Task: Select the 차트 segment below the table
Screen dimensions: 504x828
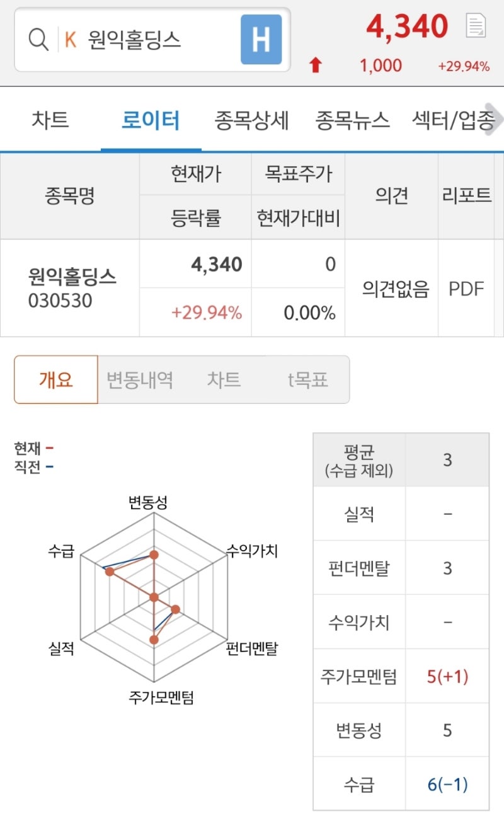Action: (x=224, y=379)
